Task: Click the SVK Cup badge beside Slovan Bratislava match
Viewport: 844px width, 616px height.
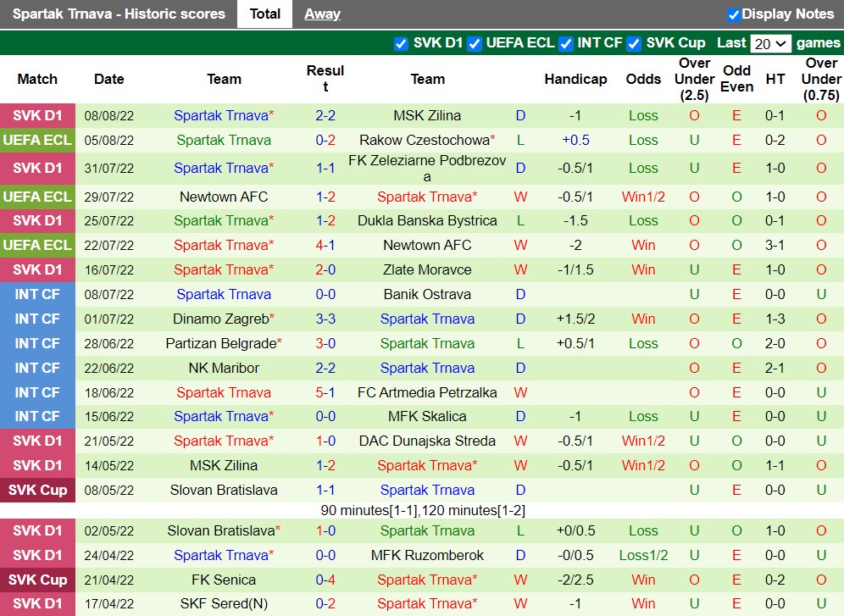Action: [x=37, y=490]
